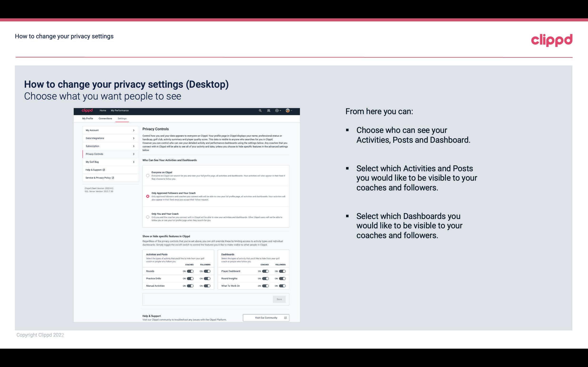This screenshot has width=588, height=367.
Task: Click the search icon in top bar
Action: (260, 111)
